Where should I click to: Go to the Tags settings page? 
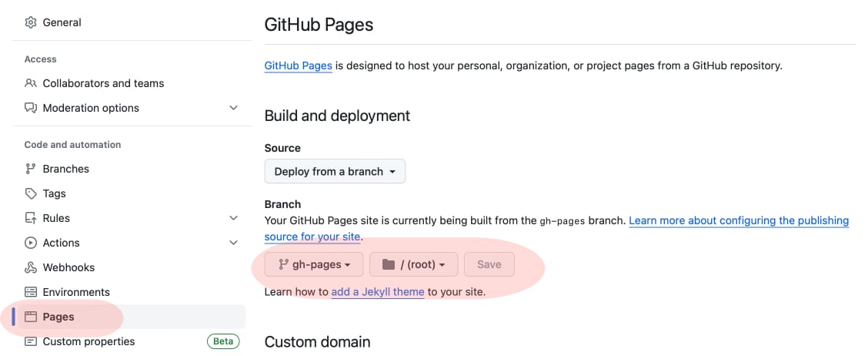54,193
